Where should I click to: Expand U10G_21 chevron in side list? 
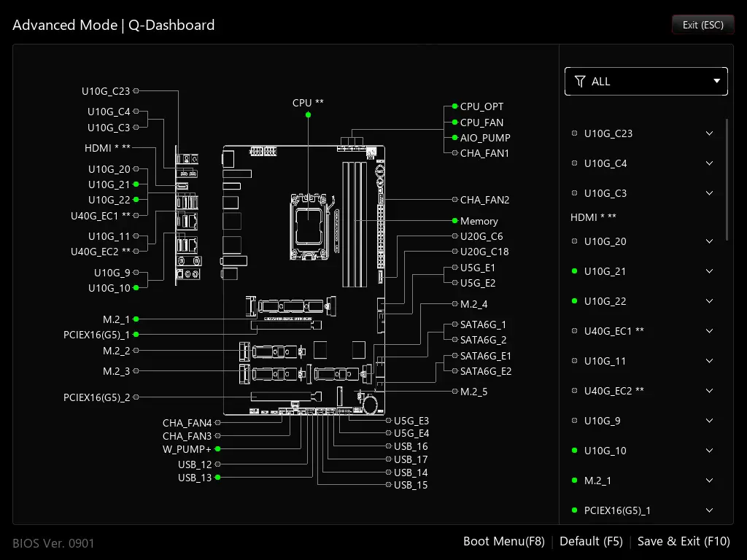click(709, 271)
